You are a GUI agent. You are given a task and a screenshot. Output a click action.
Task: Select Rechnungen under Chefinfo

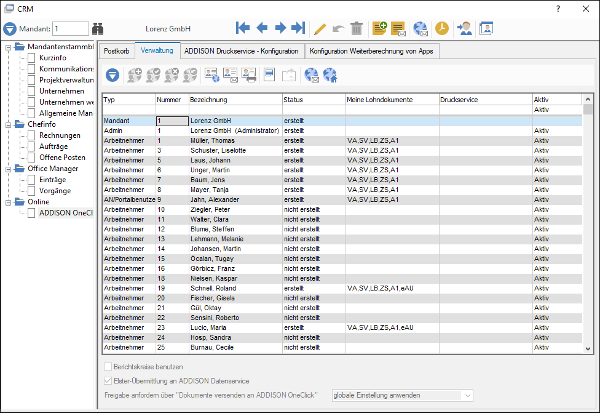[x=60, y=135]
